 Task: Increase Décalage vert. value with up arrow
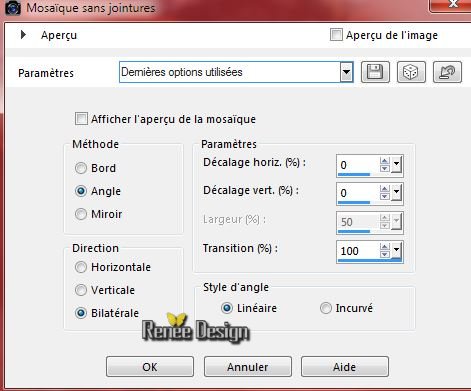[385, 189]
